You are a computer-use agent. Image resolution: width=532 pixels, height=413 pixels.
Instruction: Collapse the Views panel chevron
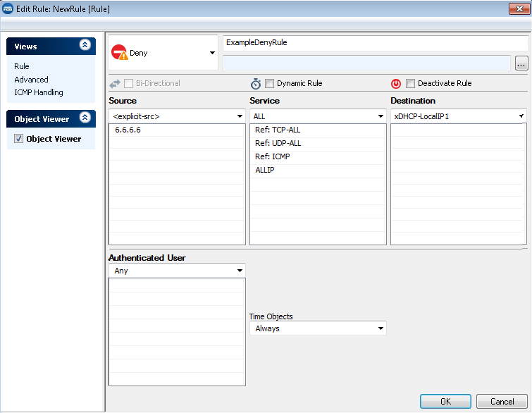point(85,45)
